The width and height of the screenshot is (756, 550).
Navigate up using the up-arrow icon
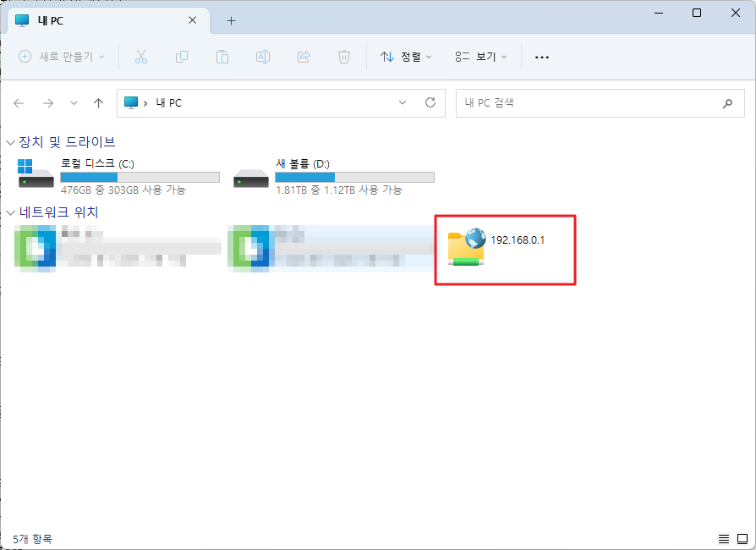98,102
